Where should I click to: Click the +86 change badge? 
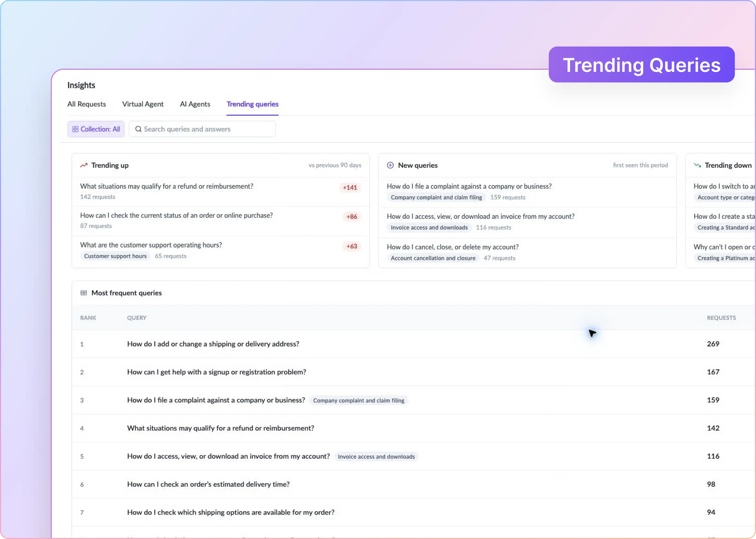point(352,217)
